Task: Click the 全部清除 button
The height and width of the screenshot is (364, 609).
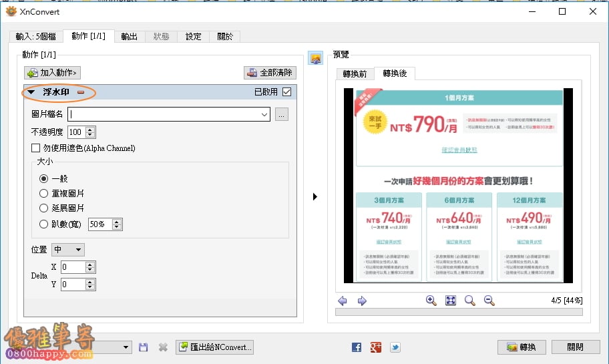Action: [270, 73]
